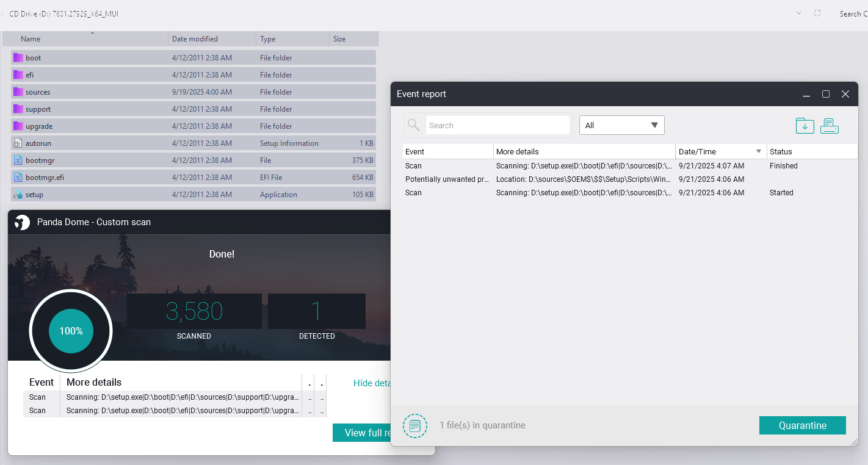Click the Hide details link
868x465 pixels.
372,383
